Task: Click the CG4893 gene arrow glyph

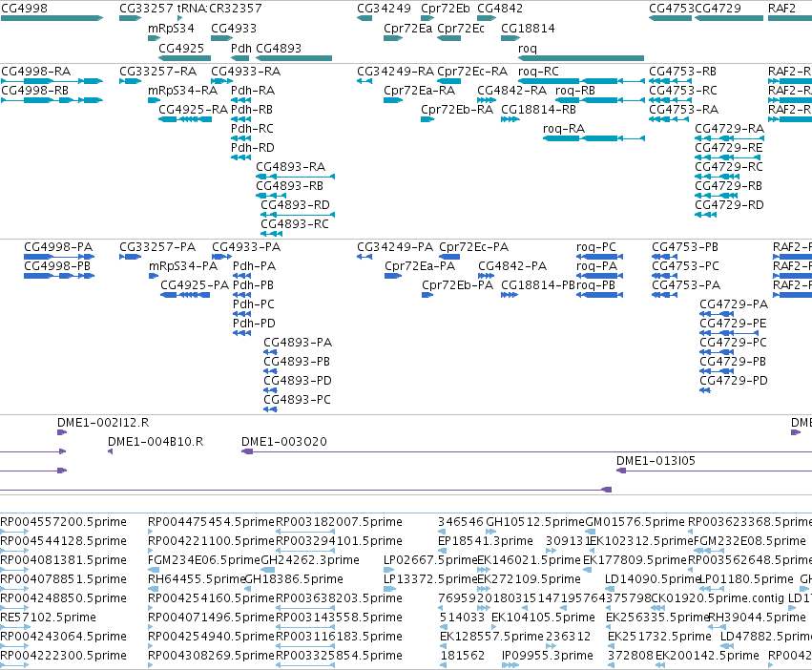Action: [294, 58]
